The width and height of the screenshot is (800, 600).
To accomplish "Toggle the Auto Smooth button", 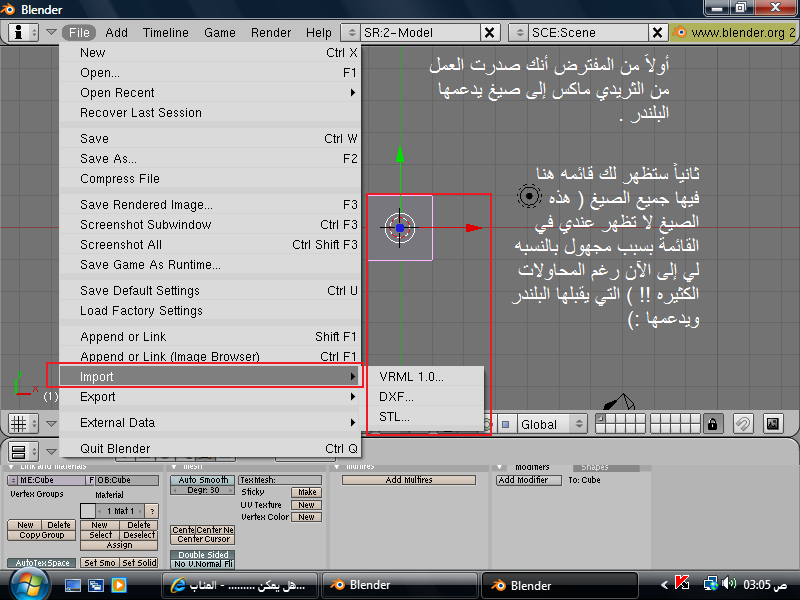I will coord(203,480).
